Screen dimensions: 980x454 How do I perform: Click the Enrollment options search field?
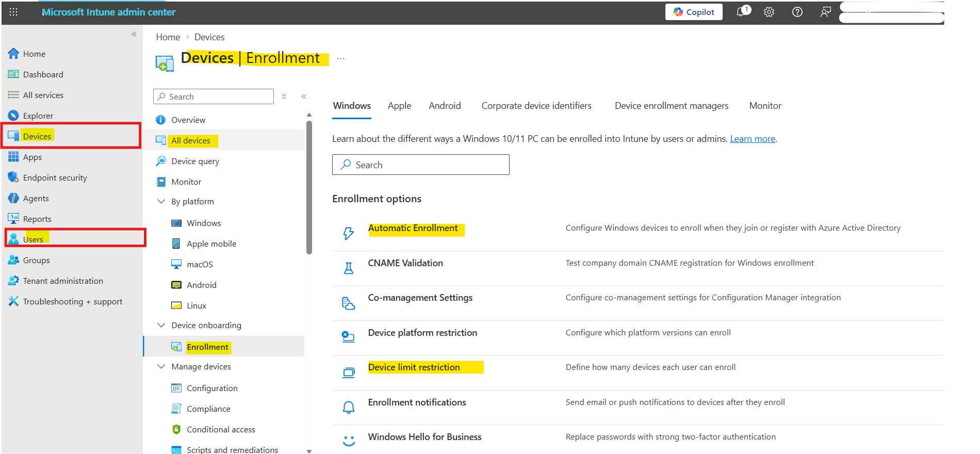(x=421, y=165)
